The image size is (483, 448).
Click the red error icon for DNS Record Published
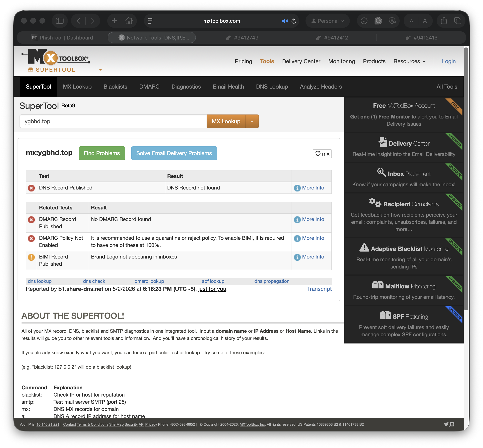coord(31,188)
